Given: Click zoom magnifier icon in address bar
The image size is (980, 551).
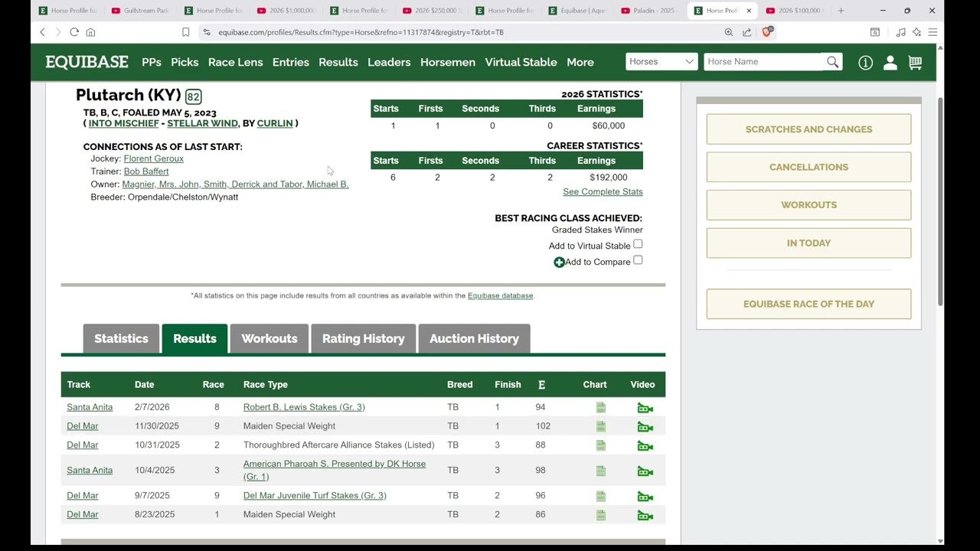Looking at the screenshot, I should [728, 32].
